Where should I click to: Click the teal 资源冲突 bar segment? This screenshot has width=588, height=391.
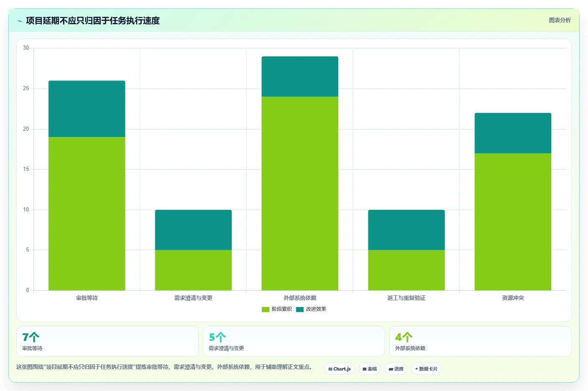click(513, 133)
